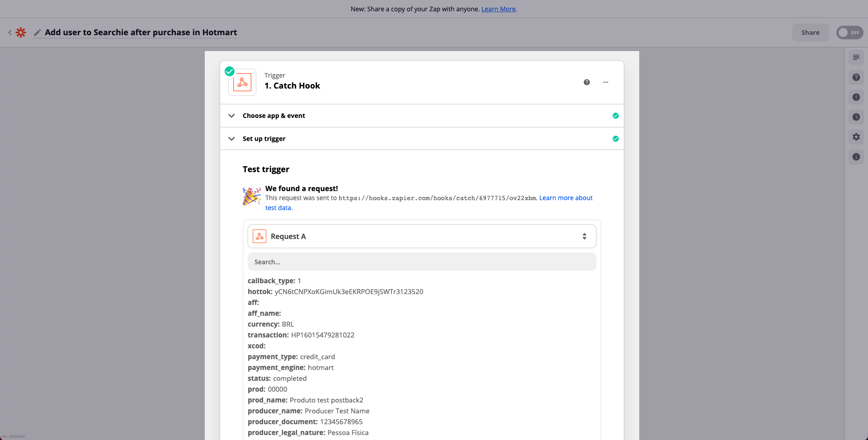Viewport: 868px width, 440px height.
Task: Click the party popper celebration icon
Action: click(251, 197)
